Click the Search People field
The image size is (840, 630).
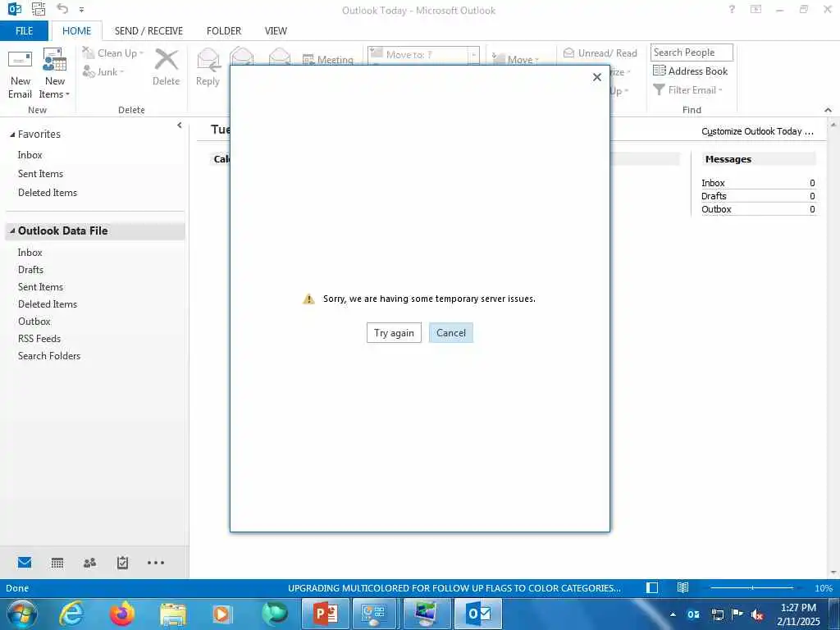point(692,52)
